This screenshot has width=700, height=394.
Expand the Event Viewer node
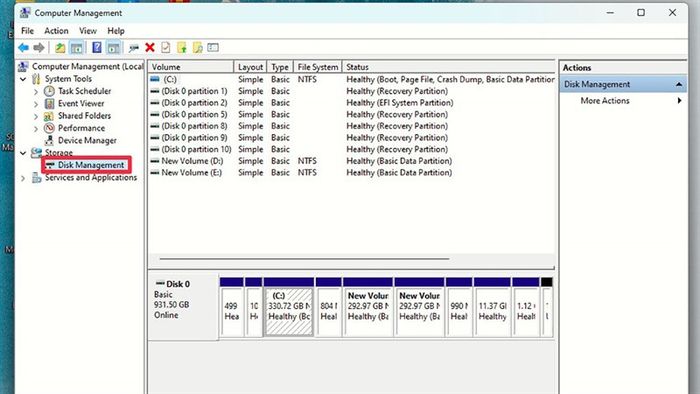pyautogui.click(x=36, y=104)
